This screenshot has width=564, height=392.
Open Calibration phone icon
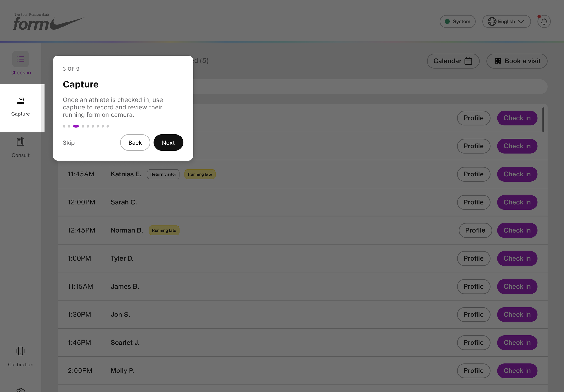tap(21, 351)
